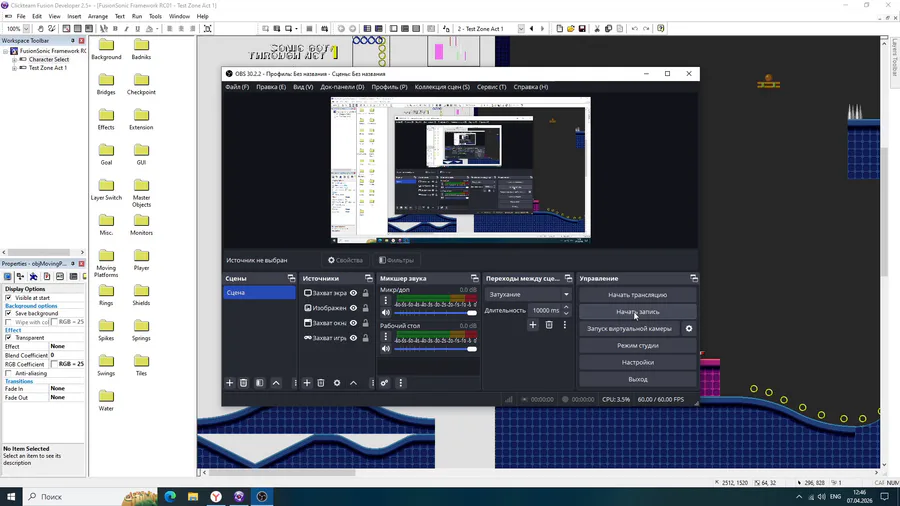Mute the Микр/доп audio channel
This screenshot has width=900, height=506.
[386, 313]
